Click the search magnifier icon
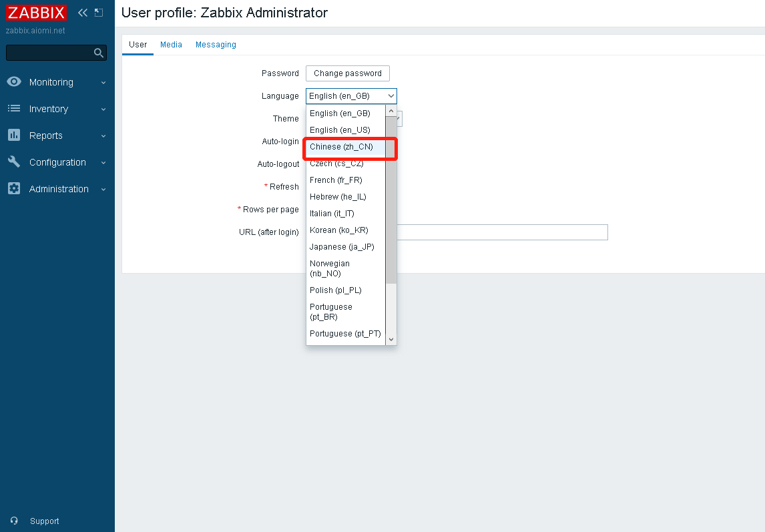765x532 pixels. [x=99, y=53]
